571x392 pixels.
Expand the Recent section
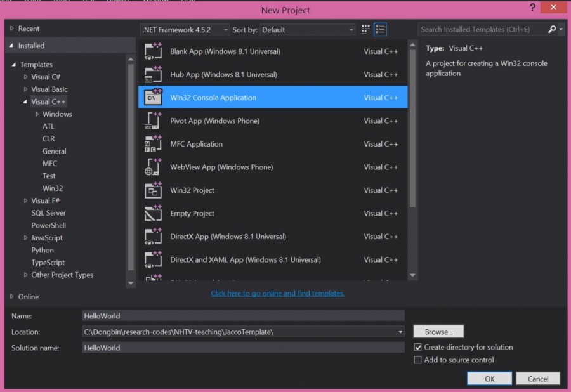[11, 29]
